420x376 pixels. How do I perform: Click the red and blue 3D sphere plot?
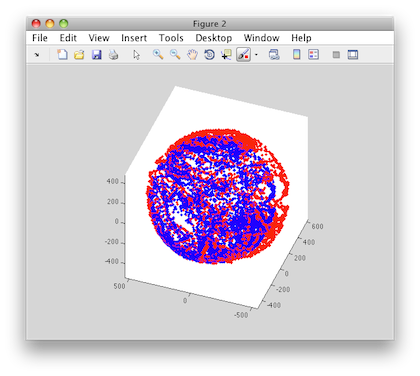218,197
